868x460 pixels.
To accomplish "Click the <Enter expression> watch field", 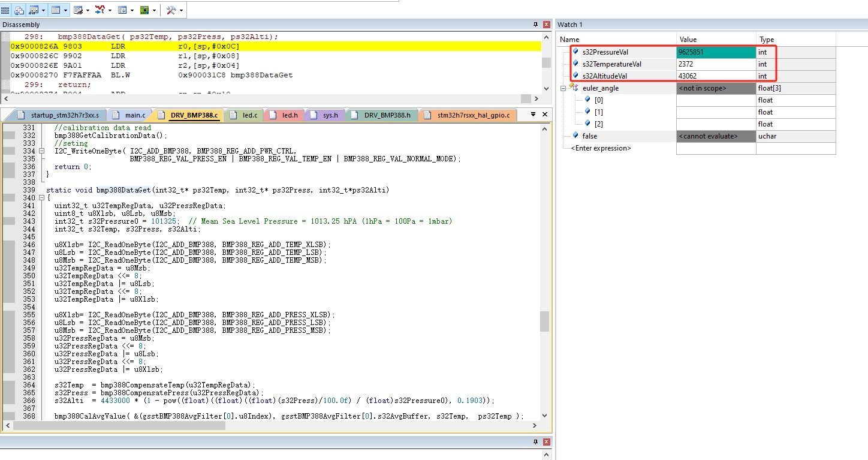I will pos(601,148).
